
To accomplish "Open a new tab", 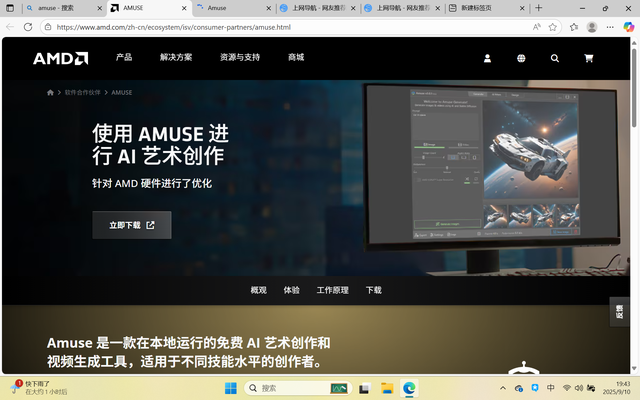I will point(539,8).
